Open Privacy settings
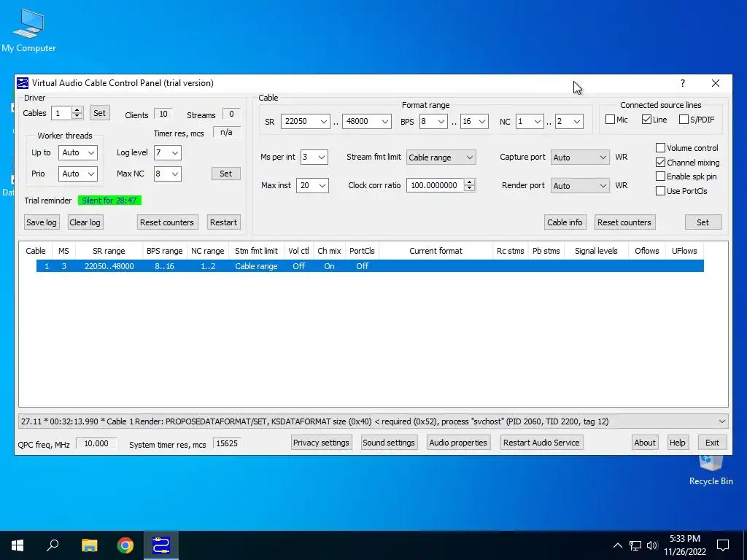This screenshot has width=747, height=560. [x=321, y=443]
